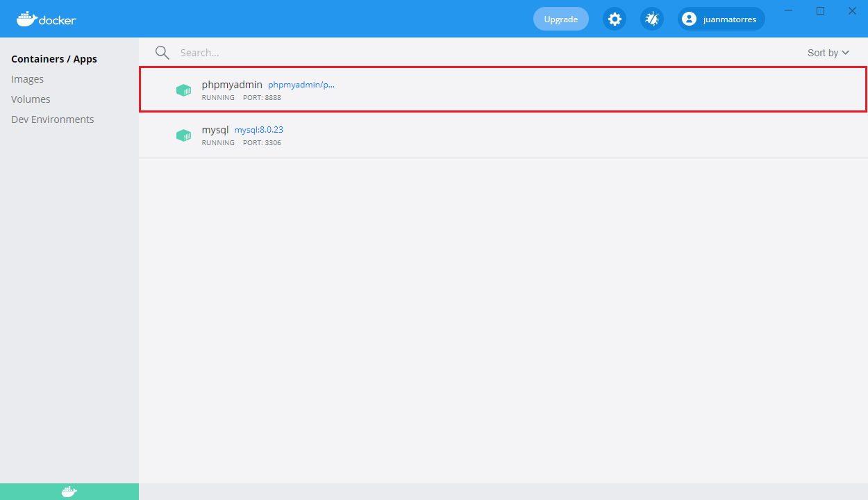This screenshot has width=868, height=500.
Task: Go to the Images section
Action: coord(28,79)
